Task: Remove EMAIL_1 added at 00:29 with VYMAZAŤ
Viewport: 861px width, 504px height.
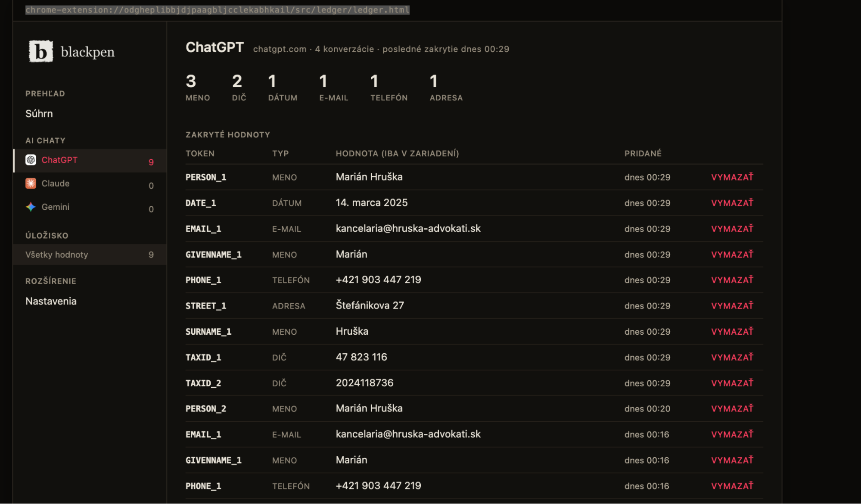Action: pos(732,229)
